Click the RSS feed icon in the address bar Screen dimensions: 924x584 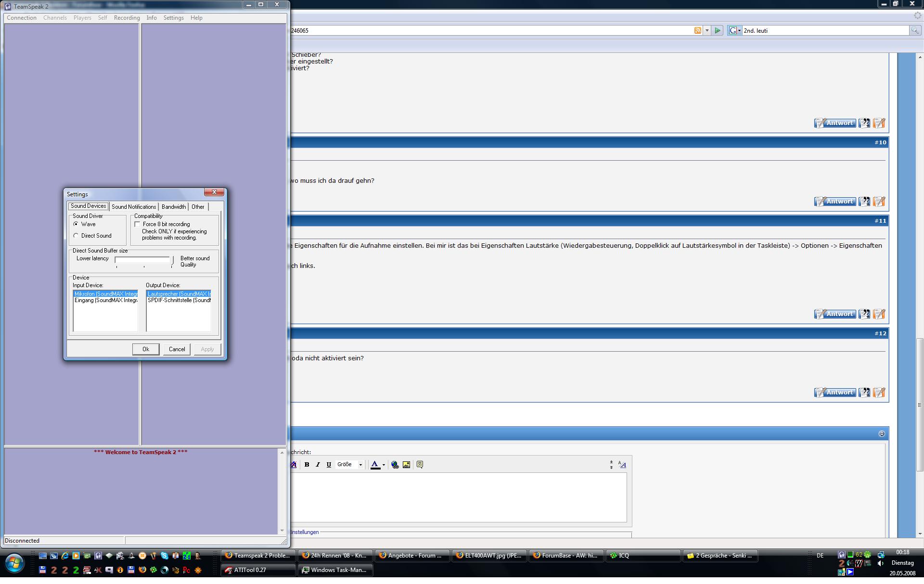[697, 30]
